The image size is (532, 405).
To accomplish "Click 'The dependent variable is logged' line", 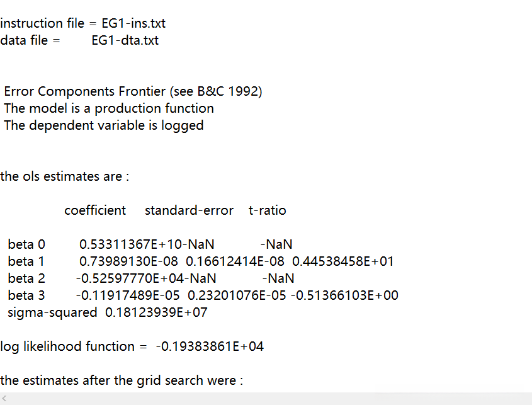I will click(104, 125).
